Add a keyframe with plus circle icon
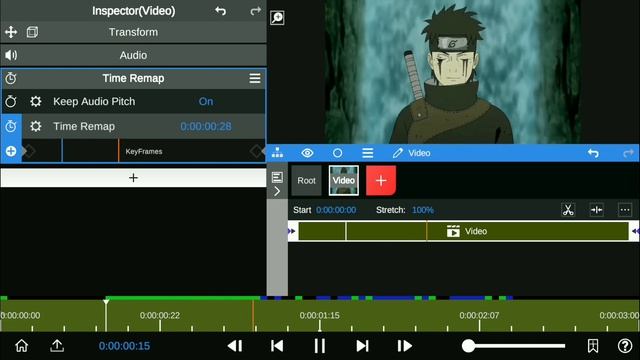 pos(11,151)
